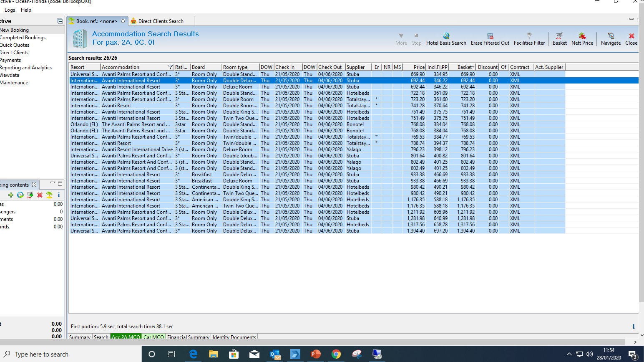Click red X delete icon in booking contents
644x362 pixels.
click(40, 195)
